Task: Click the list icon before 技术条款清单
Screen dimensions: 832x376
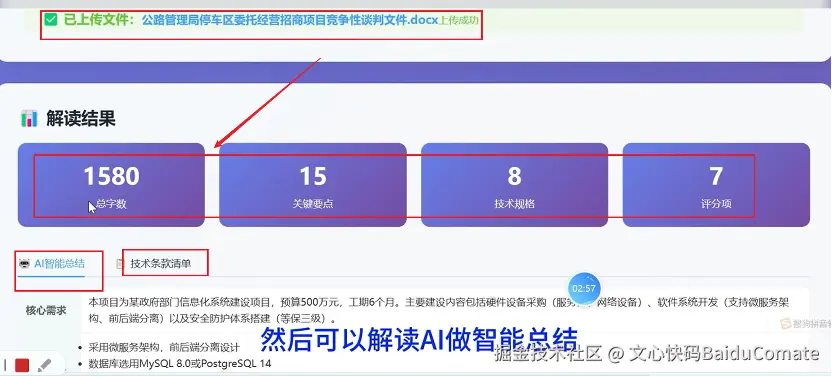Action: click(120, 263)
